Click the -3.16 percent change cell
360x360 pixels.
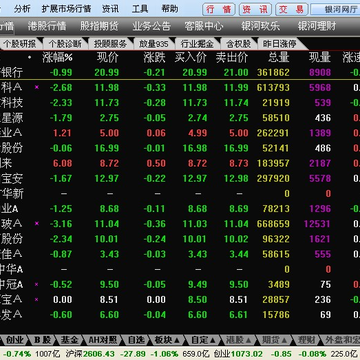tap(61, 224)
